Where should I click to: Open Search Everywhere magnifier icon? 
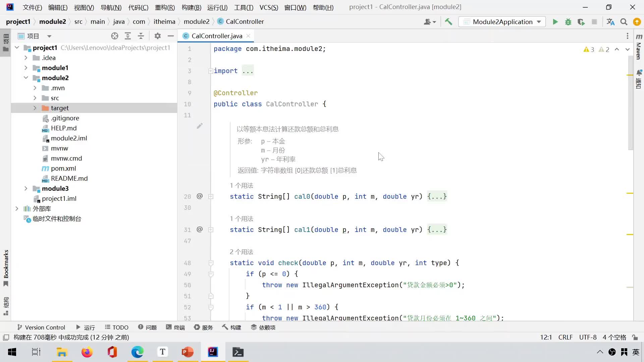pyautogui.click(x=624, y=22)
